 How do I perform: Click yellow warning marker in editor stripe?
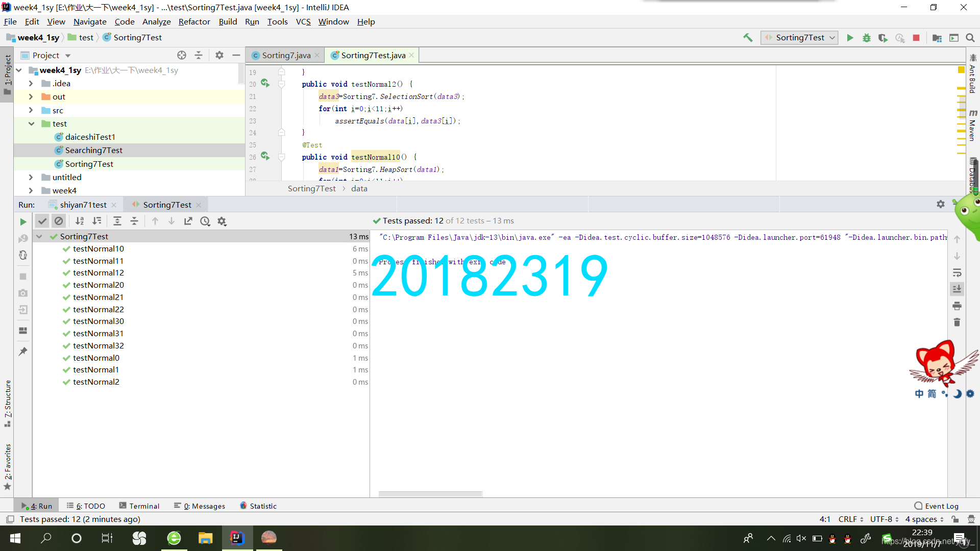[x=961, y=69]
